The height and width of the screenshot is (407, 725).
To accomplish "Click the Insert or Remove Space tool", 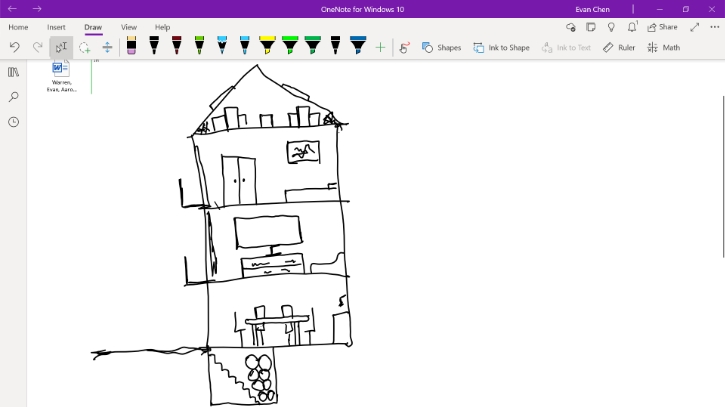I will (x=107, y=47).
